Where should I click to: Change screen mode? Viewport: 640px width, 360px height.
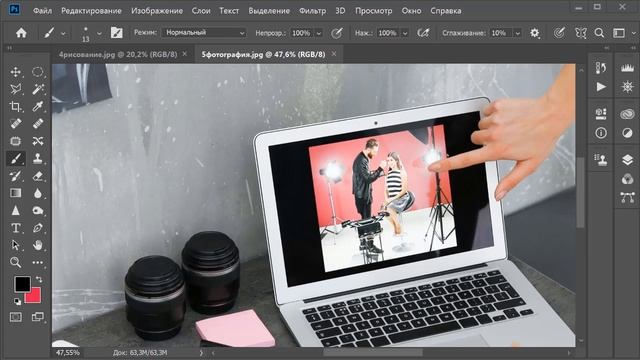[x=38, y=317]
